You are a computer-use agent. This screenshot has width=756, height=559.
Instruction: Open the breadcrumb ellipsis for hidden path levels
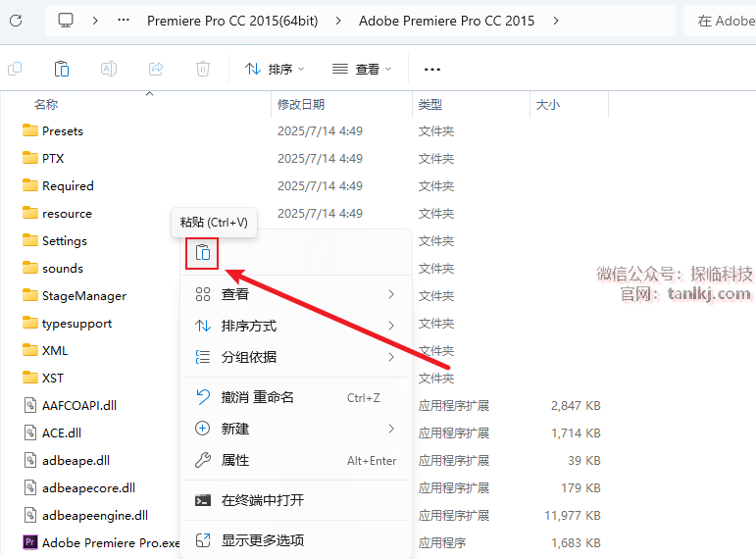coord(124,21)
